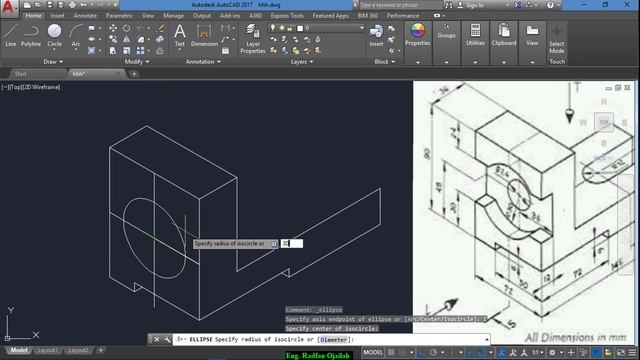This screenshot has width=640, height=360.
Task: Open Layer Properties manager
Action: [253, 39]
